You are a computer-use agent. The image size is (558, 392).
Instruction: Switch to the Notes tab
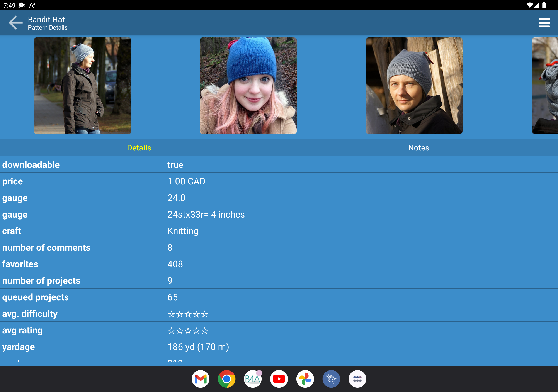tap(418, 148)
